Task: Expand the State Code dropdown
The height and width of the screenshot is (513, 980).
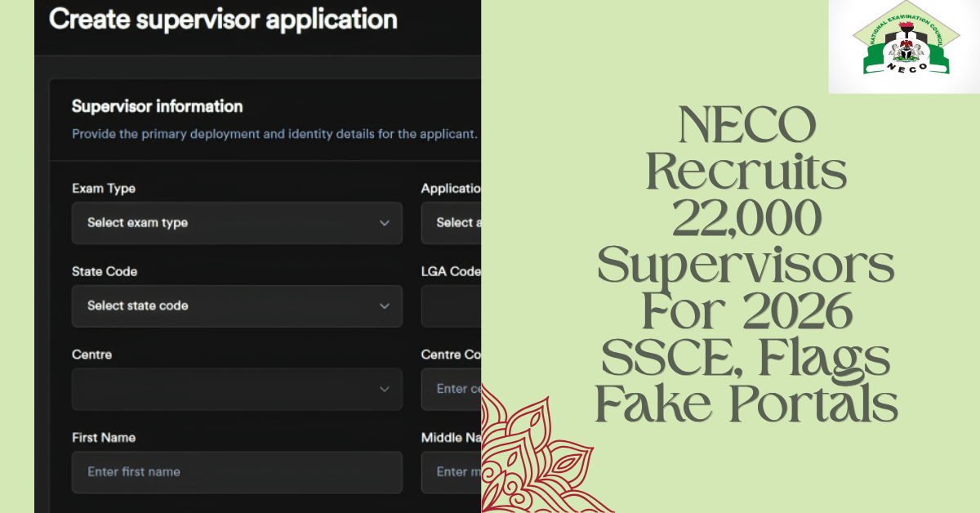Action: point(237,306)
